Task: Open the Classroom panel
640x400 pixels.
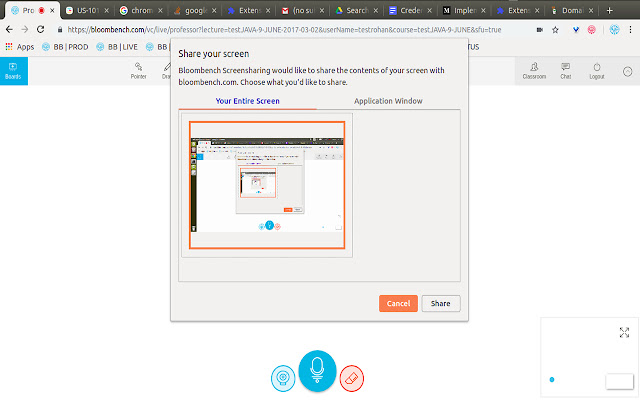Action: [x=534, y=71]
